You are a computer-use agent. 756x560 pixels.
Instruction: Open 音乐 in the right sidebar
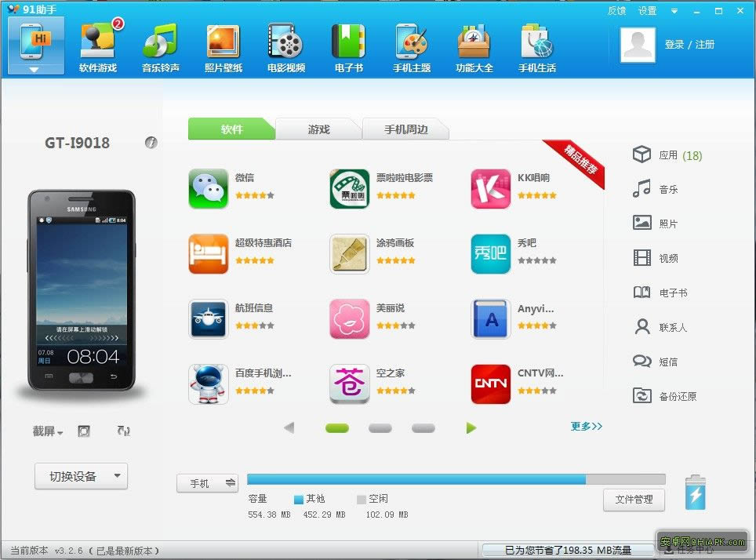click(x=656, y=189)
